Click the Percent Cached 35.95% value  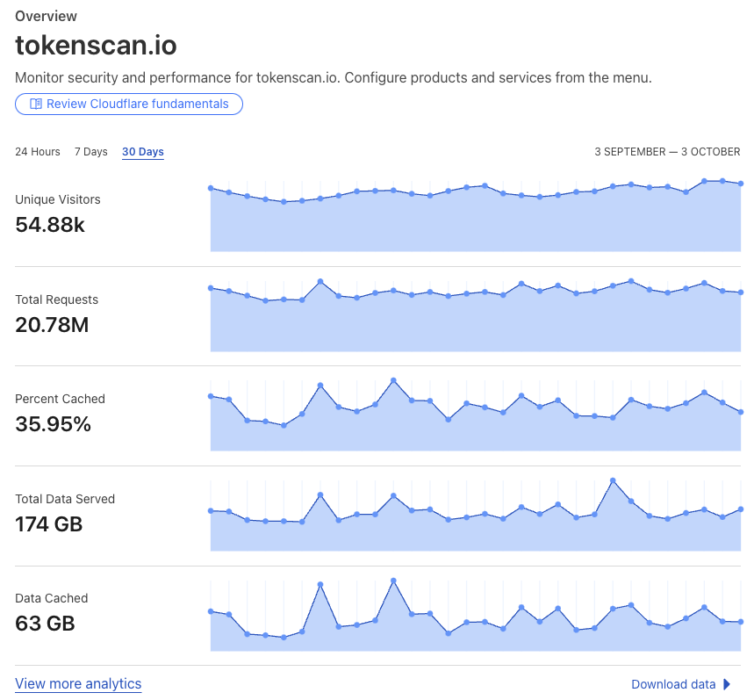pyautogui.click(x=53, y=424)
